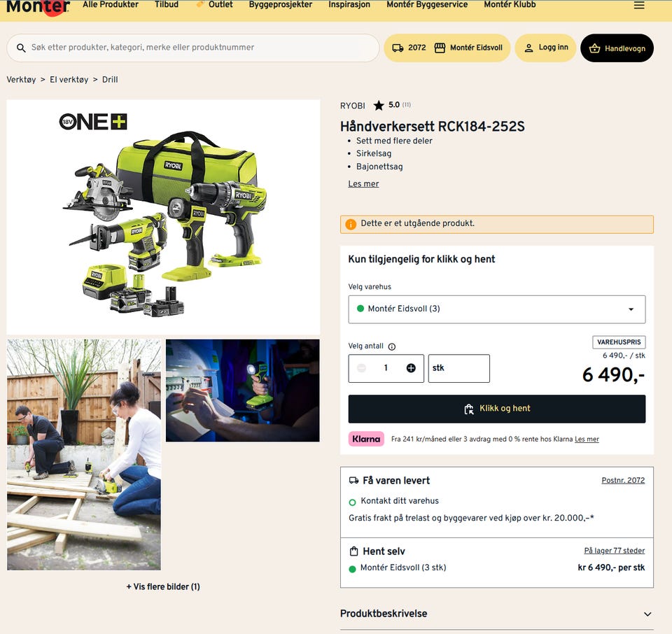
Task: Open the flashlight fuse box thumbnail
Action: pos(243,390)
